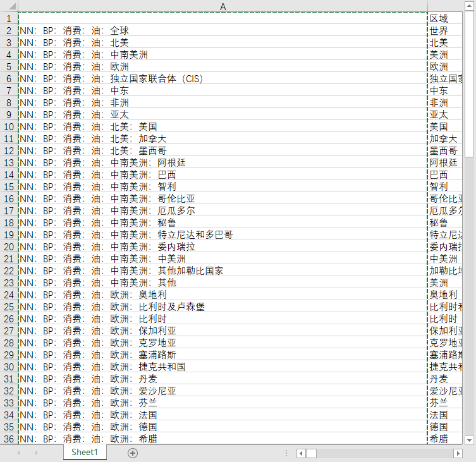Screen dimensions: 476x462
Task: Click vertical scrollbar down arrow
Action: (469, 440)
